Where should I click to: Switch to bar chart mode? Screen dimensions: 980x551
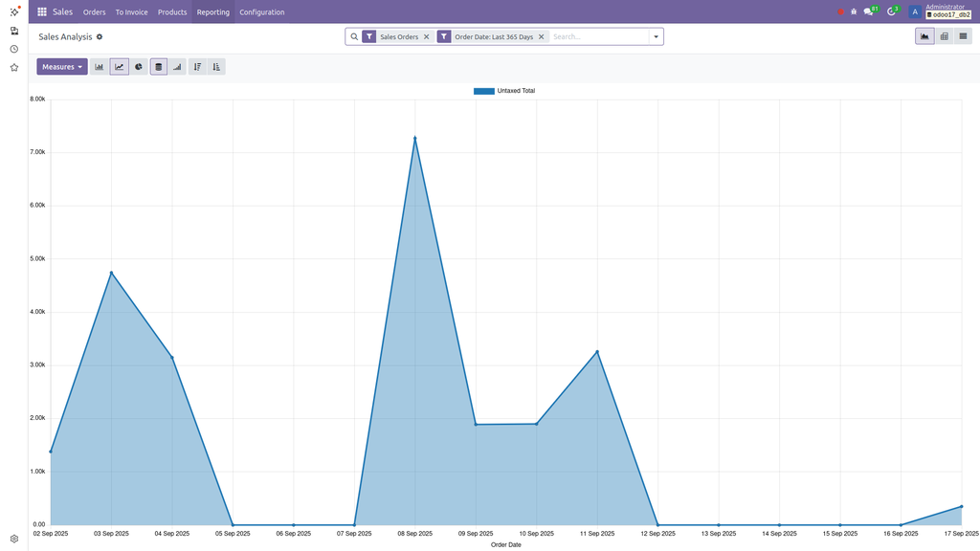tap(99, 67)
